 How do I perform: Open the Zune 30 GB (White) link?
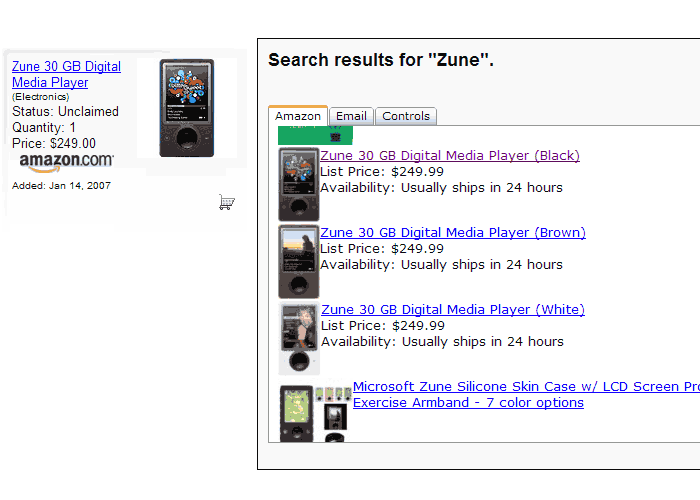[453, 309]
